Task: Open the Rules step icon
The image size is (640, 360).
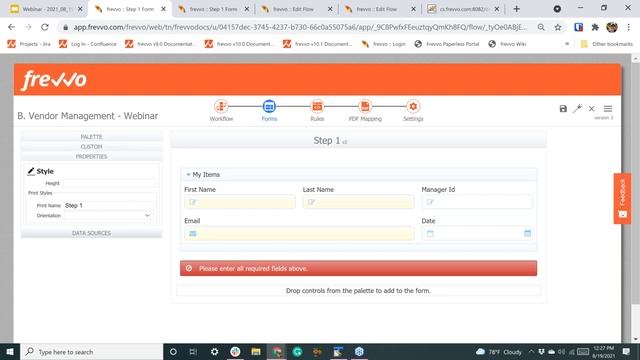Action: [x=317, y=107]
